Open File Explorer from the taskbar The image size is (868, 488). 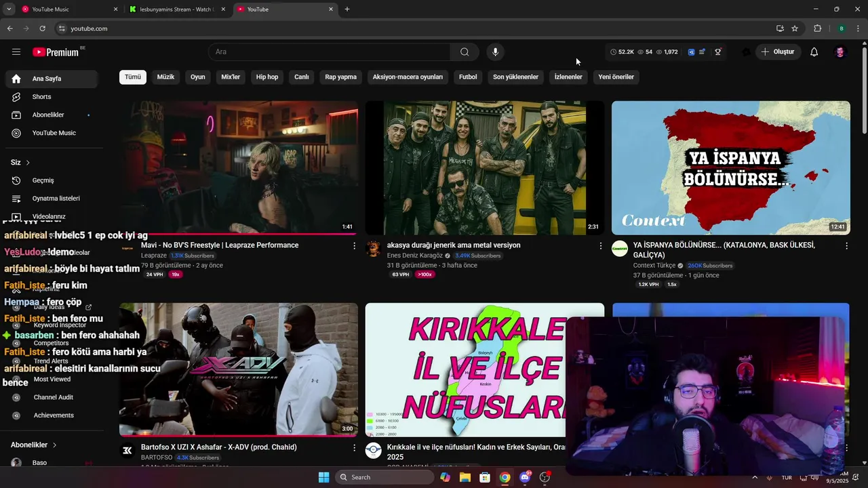pos(465,477)
